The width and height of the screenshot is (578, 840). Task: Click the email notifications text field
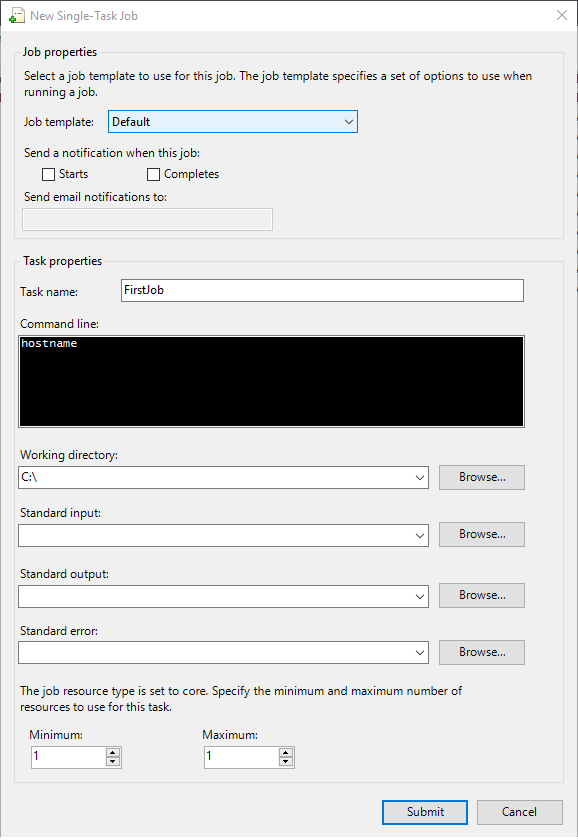[147, 219]
